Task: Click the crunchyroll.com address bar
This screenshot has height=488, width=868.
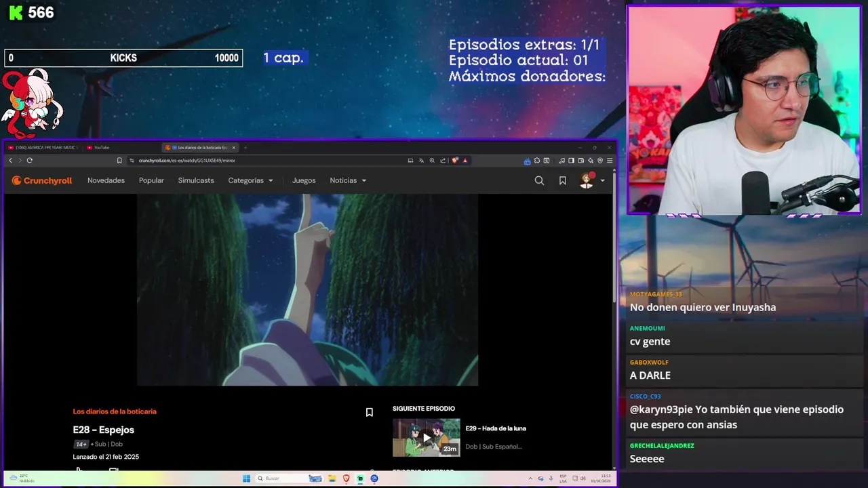Action: tap(264, 161)
